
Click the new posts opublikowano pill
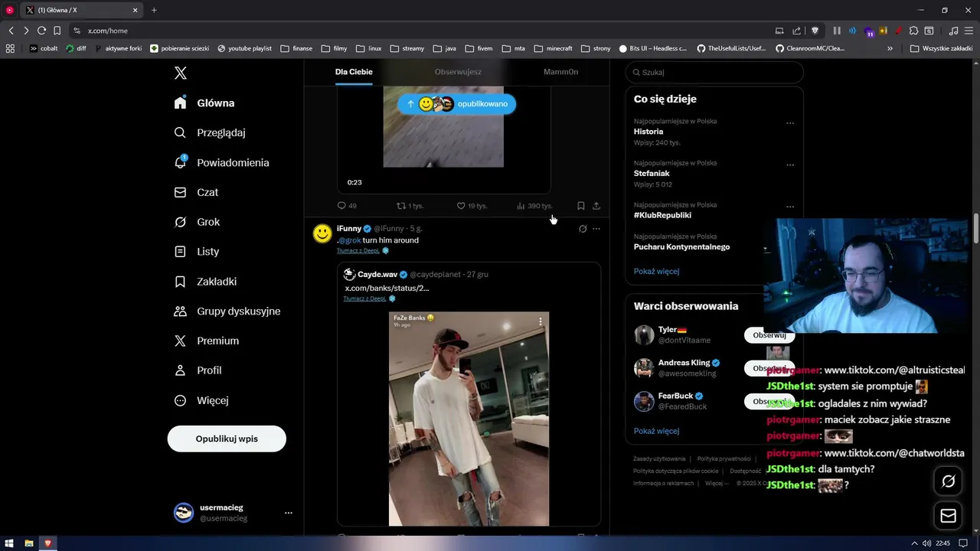point(457,104)
